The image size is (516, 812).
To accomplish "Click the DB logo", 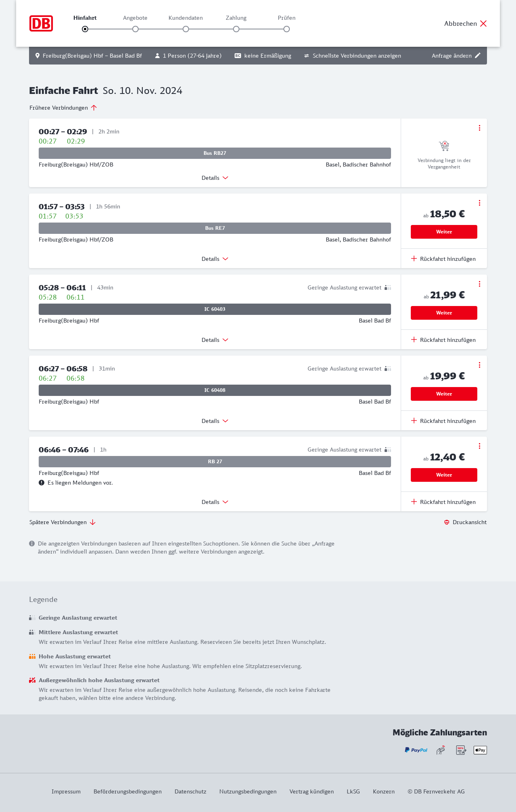I will pyautogui.click(x=41, y=23).
